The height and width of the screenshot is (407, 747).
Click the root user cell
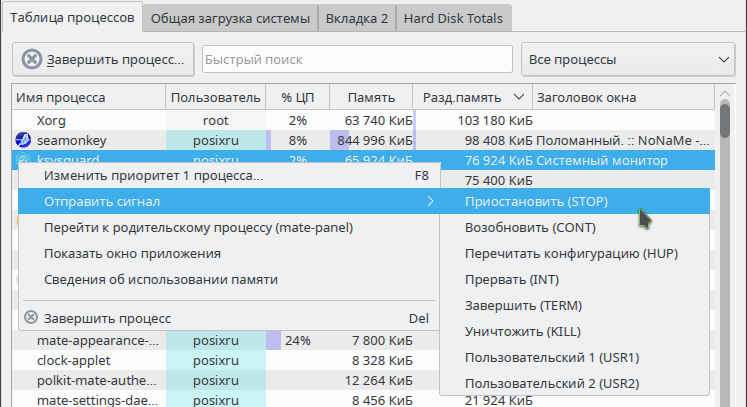click(215, 120)
